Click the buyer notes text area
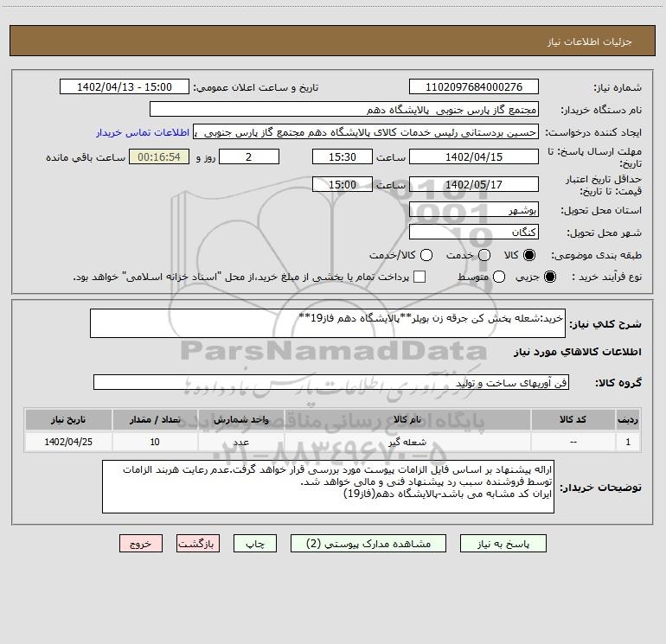 [x=329, y=487]
